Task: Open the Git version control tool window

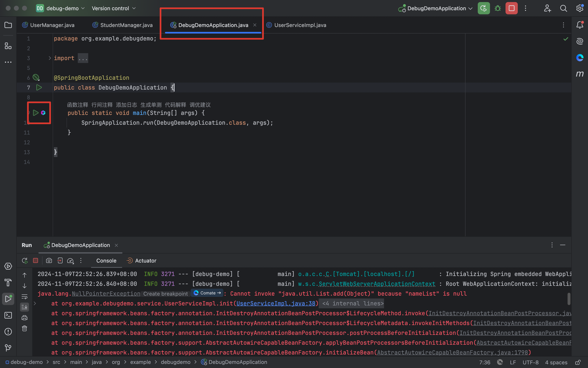Action: 8,348
